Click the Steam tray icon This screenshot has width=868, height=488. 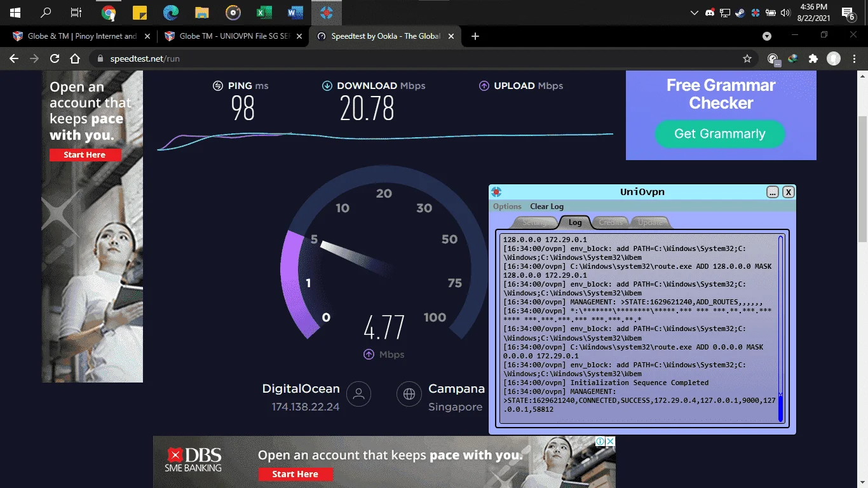(740, 12)
